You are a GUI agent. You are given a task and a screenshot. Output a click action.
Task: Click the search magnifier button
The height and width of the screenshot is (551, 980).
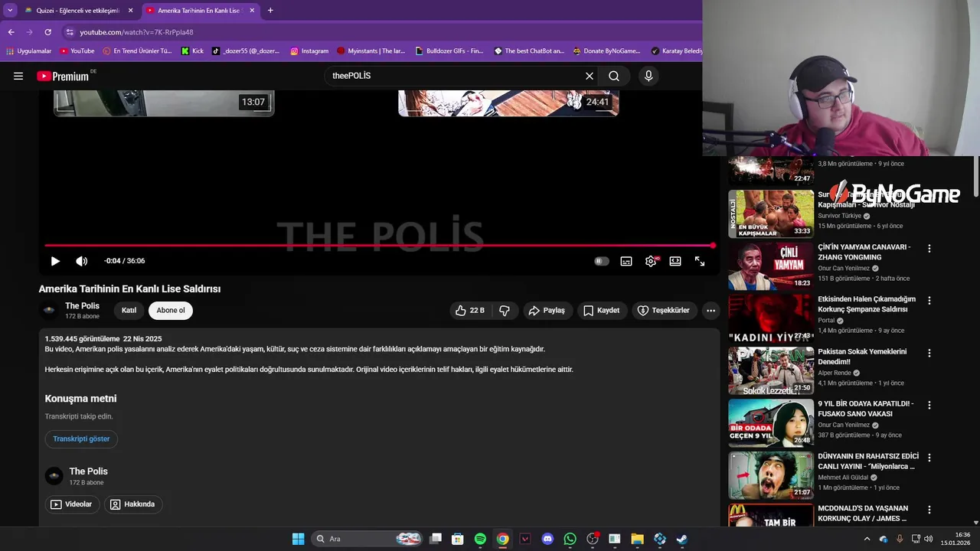(x=614, y=76)
